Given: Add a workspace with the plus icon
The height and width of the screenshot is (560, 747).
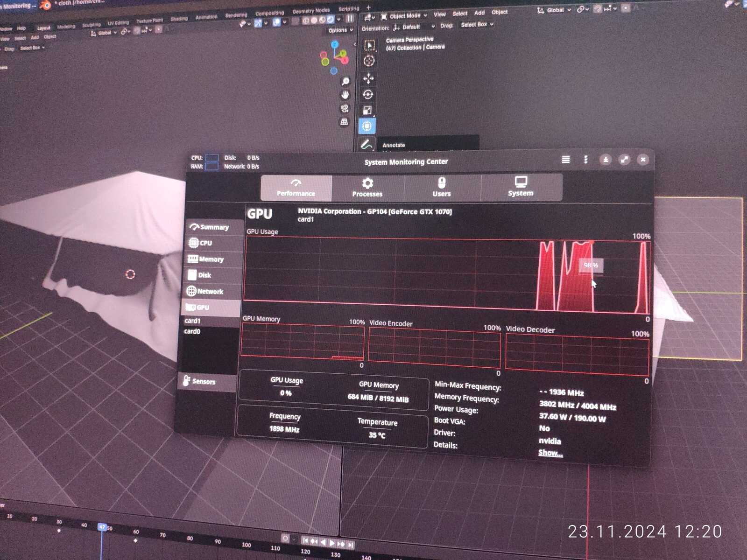Looking at the screenshot, I should tap(368, 7).
